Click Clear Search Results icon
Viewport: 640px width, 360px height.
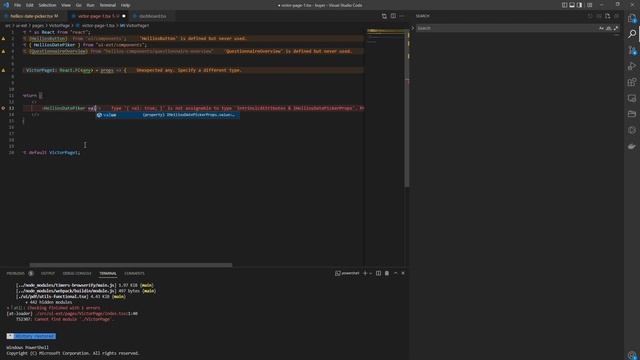point(599,16)
